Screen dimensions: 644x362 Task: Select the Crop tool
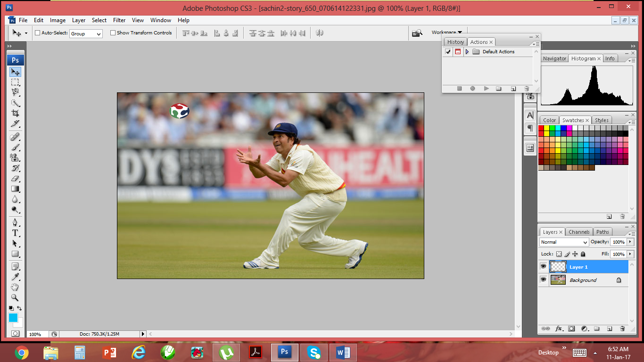click(x=15, y=113)
